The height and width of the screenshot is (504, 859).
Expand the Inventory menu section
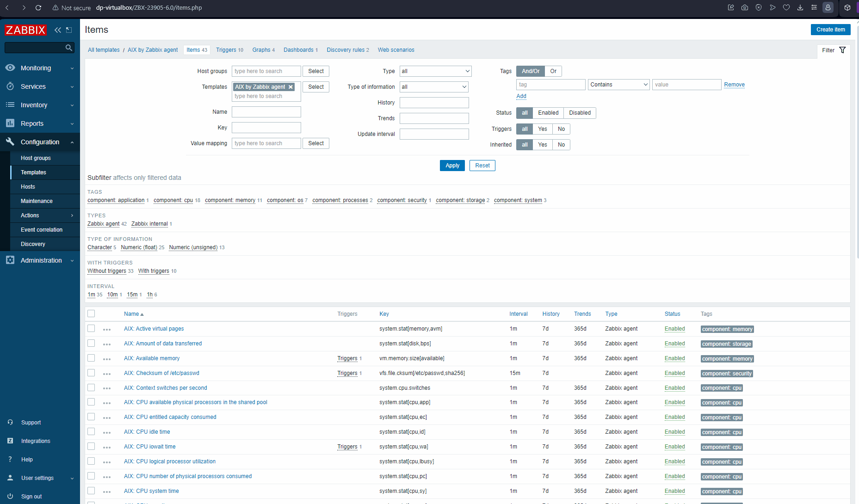point(72,105)
